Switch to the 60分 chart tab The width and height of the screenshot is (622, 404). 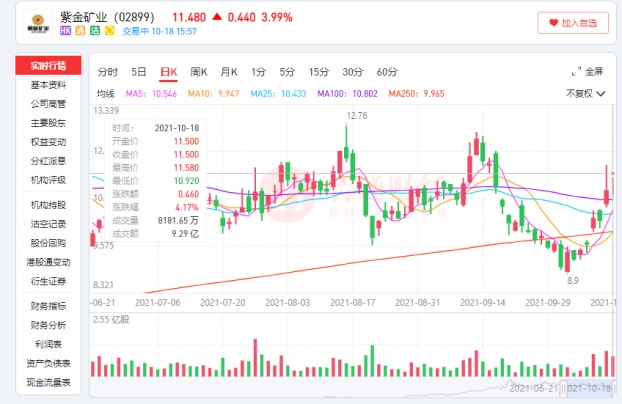click(x=387, y=72)
